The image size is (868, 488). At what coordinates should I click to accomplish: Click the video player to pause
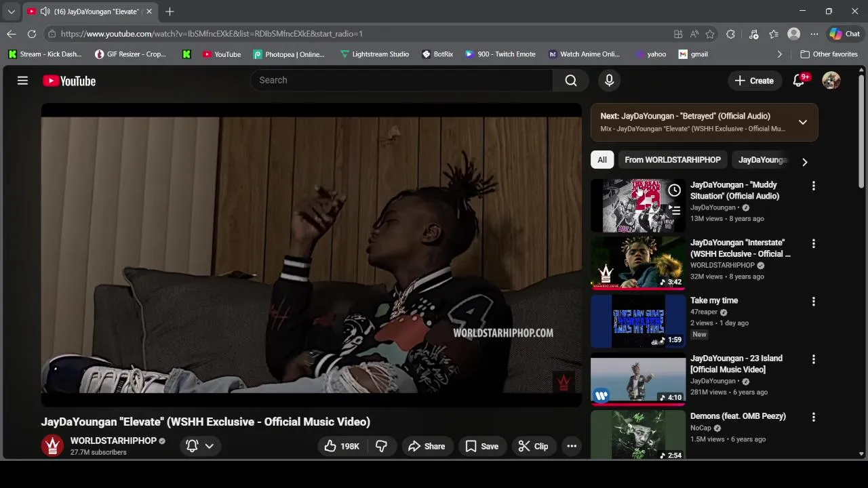(311, 255)
